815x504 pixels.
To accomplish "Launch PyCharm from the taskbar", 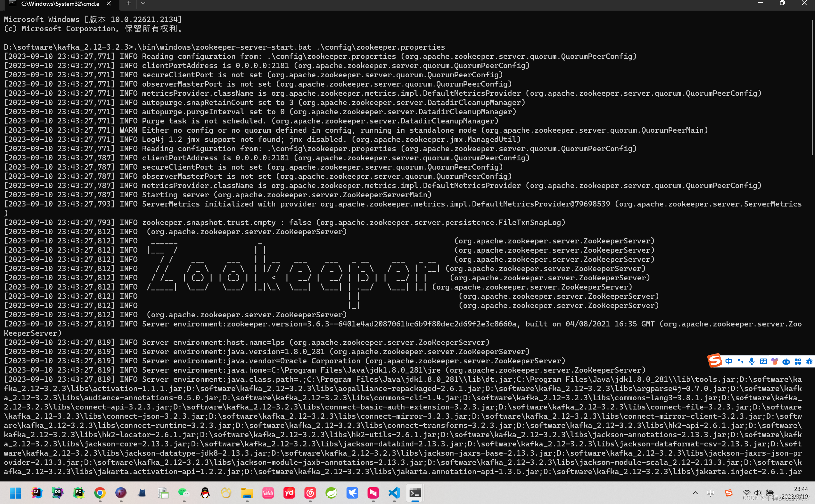I will 79,493.
